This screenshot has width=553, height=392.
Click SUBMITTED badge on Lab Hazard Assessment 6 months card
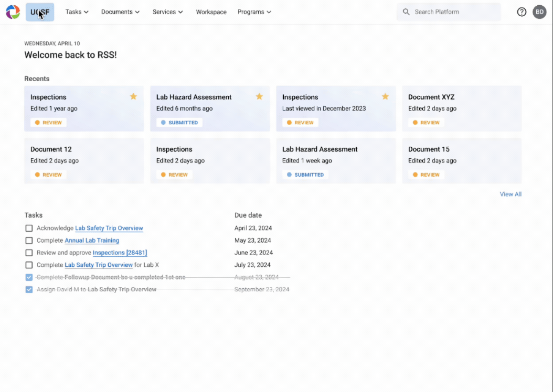point(179,123)
